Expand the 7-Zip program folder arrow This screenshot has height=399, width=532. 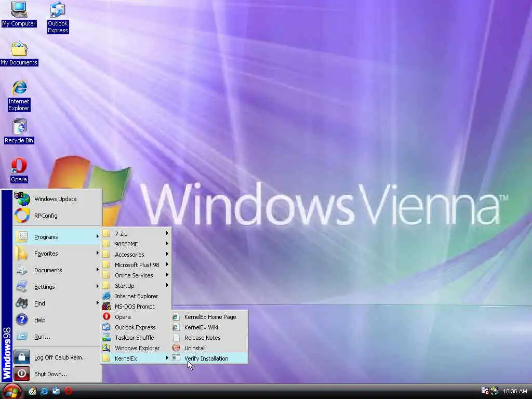[x=167, y=233]
